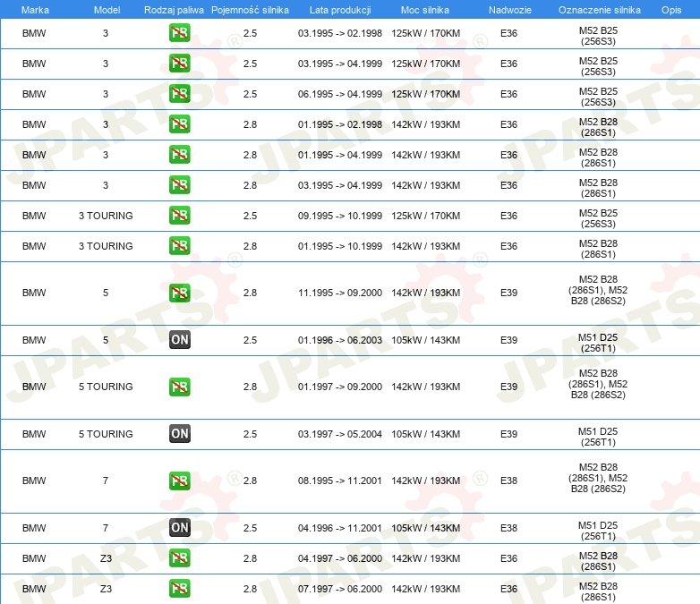Screen dimensions: 700x604
Task: Click petrol icon for 3 TOURING 2.5
Action: (x=179, y=215)
